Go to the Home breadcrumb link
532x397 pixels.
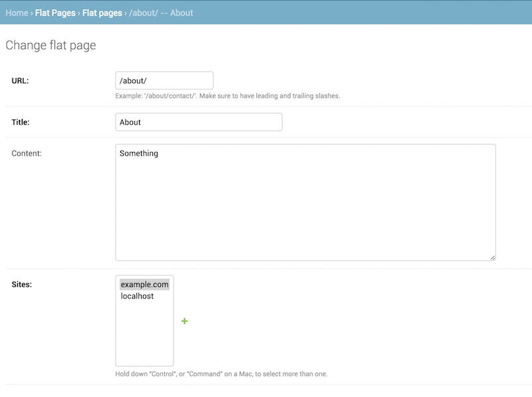tap(17, 13)
